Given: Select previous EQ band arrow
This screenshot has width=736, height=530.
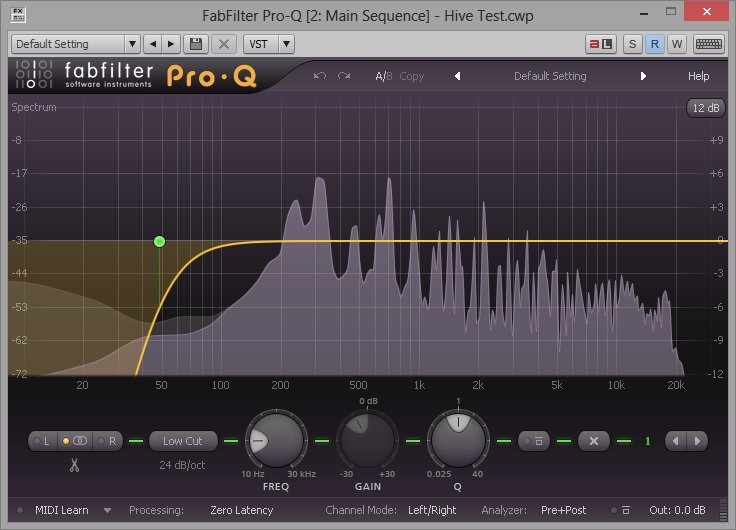Looking at the screenshot, I should point(677,441).
